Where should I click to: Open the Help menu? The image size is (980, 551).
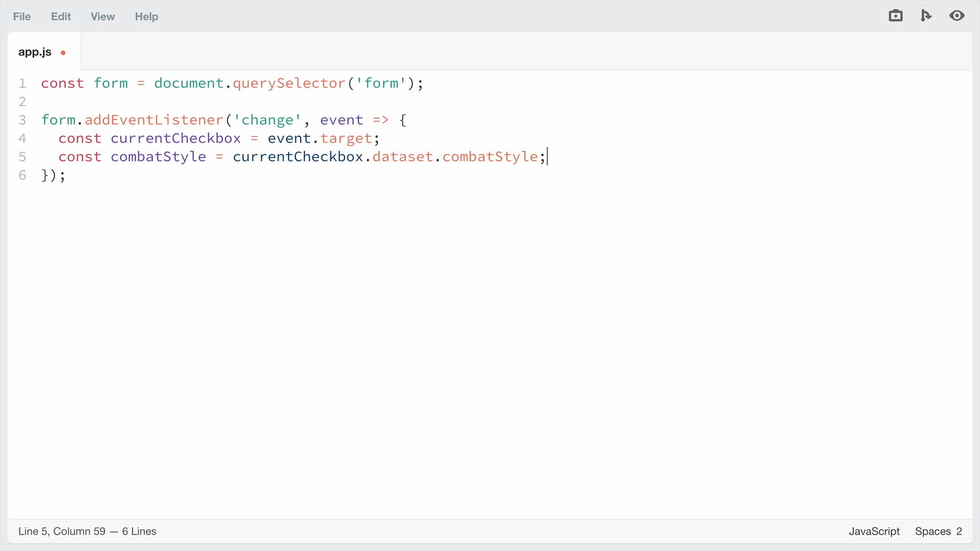coord(146,16)
